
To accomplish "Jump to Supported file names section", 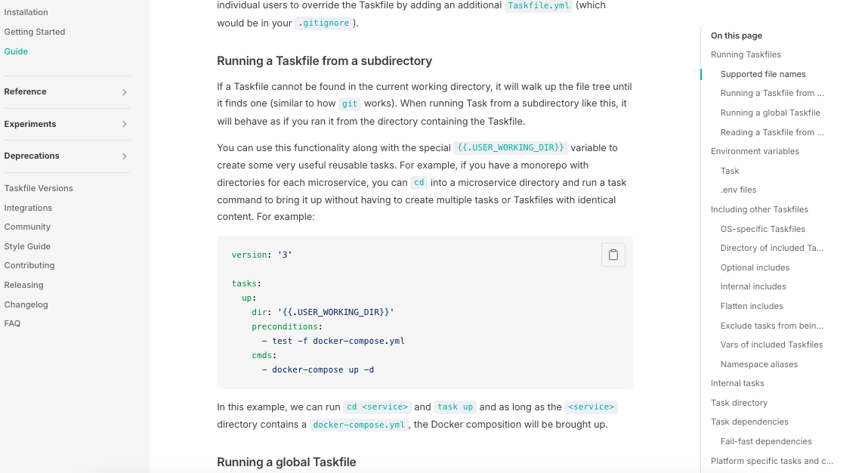I will pos(763,74).
